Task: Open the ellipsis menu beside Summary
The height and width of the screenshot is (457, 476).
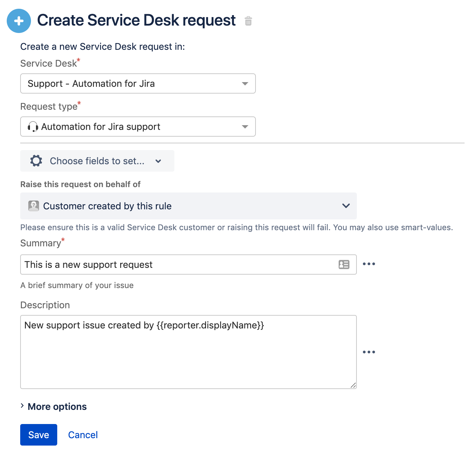Action: click(x=369, y=264)
